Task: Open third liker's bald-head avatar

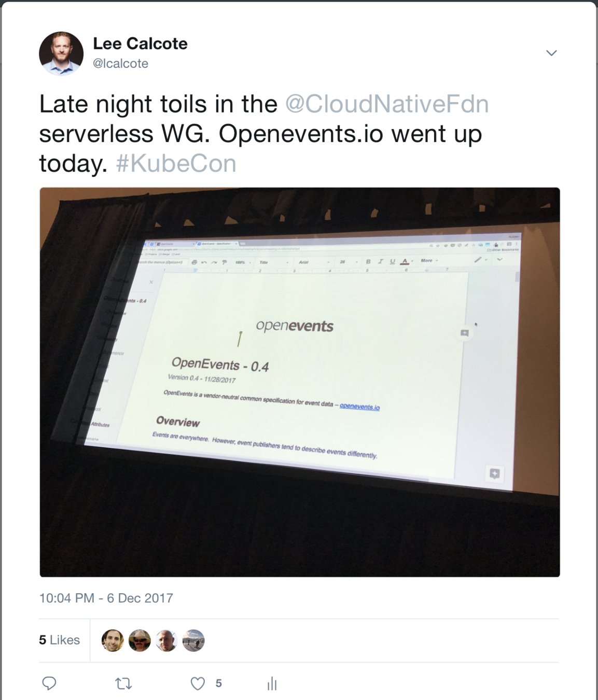Action: pyautogui.click(x=166, y=640)
